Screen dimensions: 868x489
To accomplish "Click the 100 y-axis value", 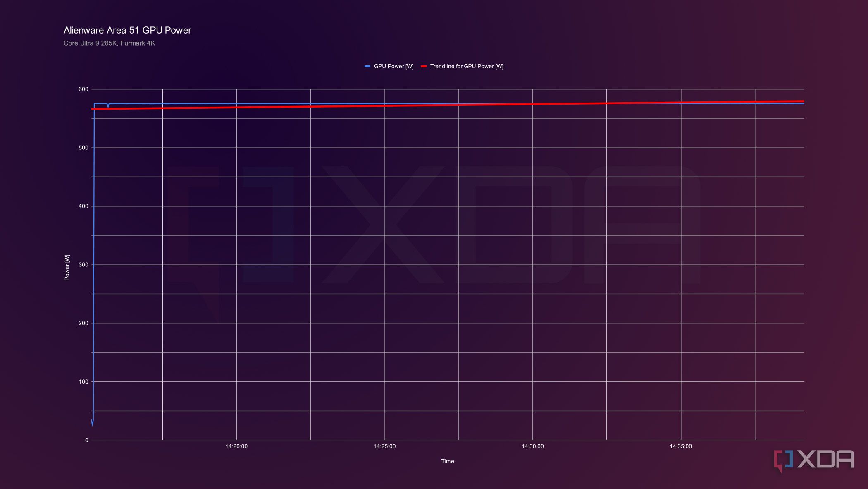I will (83, 381).
